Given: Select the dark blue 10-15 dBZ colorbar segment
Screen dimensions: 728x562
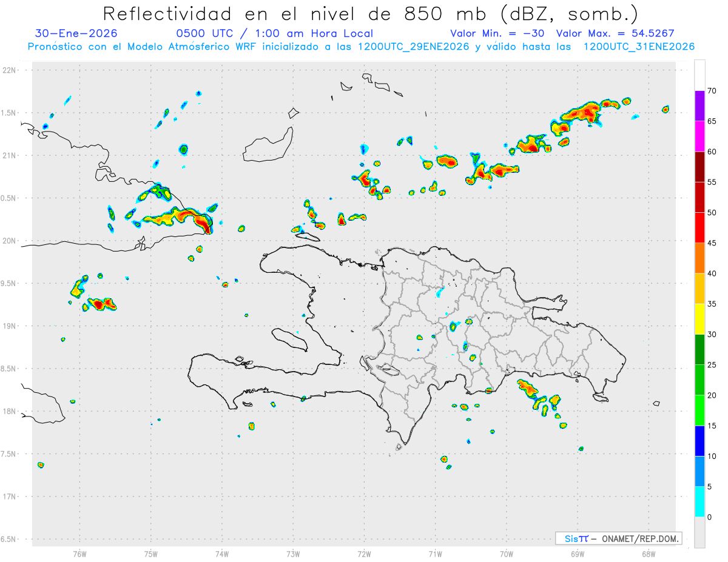Looking at the screenshot, I should coord(699,441).
